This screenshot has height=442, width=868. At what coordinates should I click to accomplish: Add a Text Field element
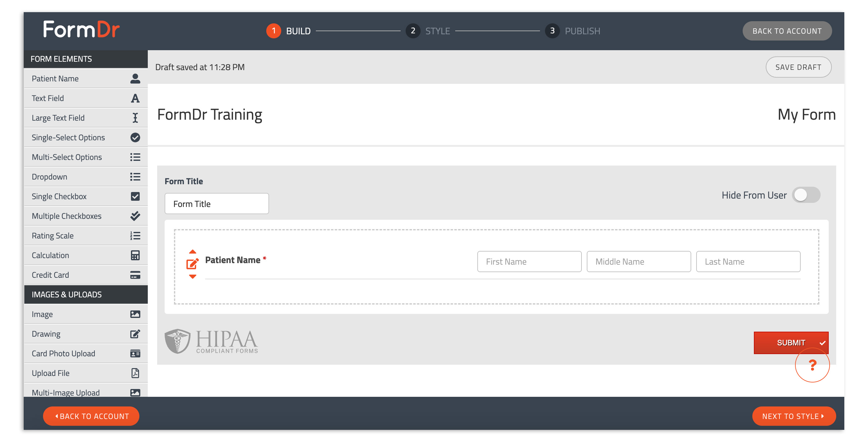coord(86,98)
